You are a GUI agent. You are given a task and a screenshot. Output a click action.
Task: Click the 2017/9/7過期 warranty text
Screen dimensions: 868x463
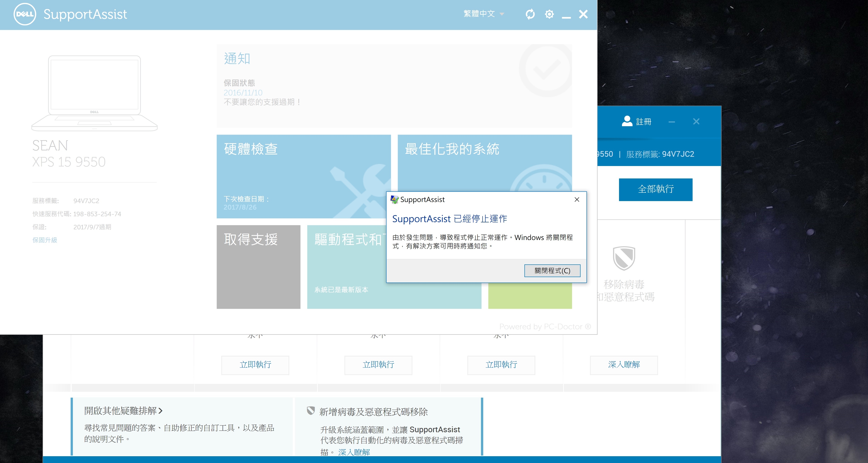pyautogui.click(x=92, y=227)
